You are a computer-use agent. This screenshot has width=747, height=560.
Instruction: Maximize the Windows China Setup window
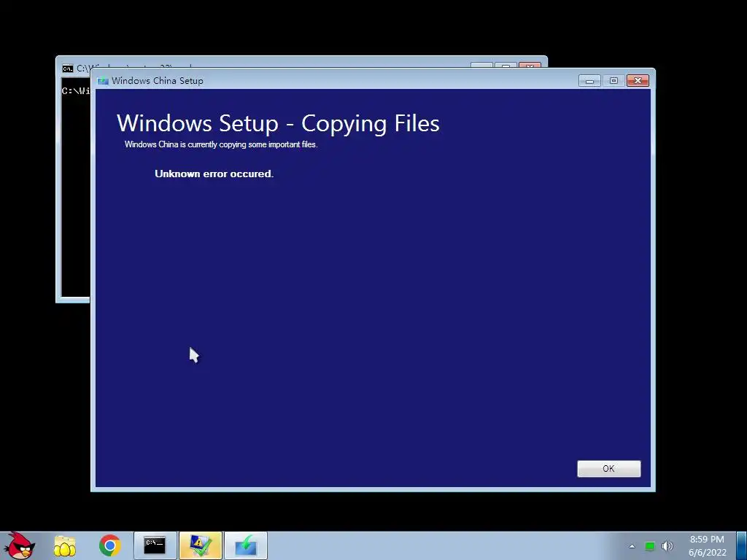click(614, 81)
